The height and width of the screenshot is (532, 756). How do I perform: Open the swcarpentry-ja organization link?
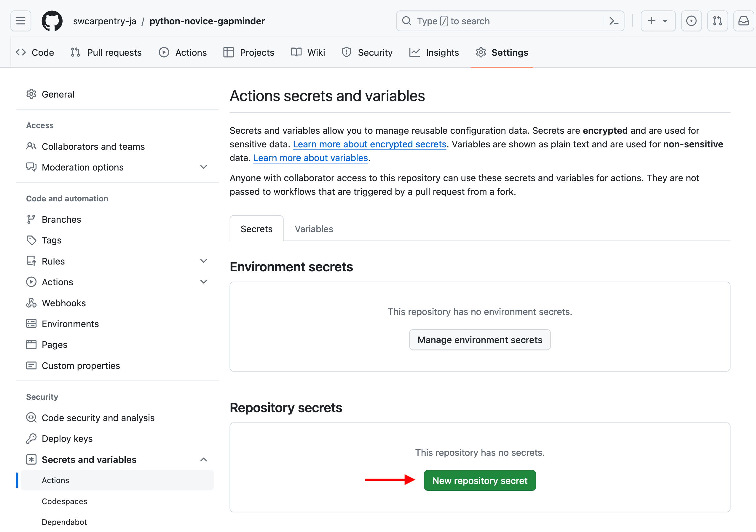pyautogui.click(x=105, y=21)
